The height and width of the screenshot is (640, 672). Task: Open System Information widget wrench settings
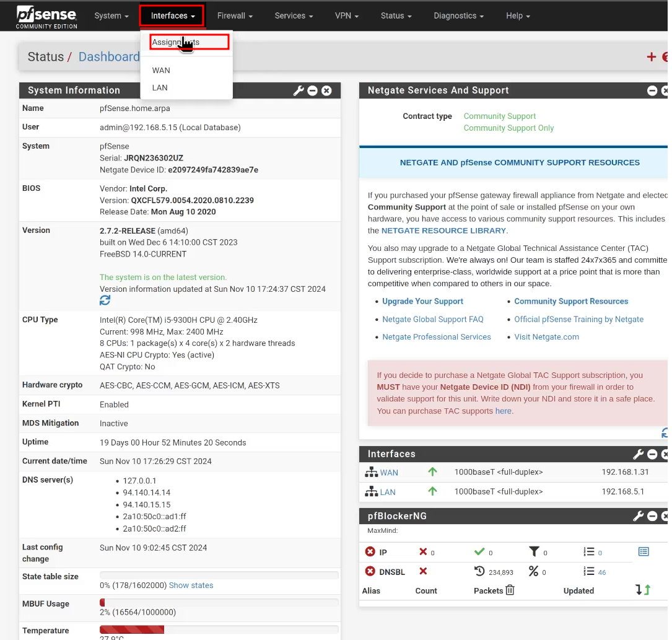[299, 90]
